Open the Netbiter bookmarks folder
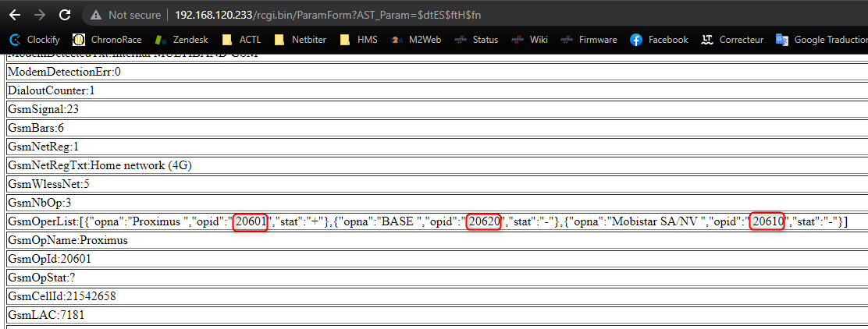This screenshot has height=329, width=868. [300, 40]
